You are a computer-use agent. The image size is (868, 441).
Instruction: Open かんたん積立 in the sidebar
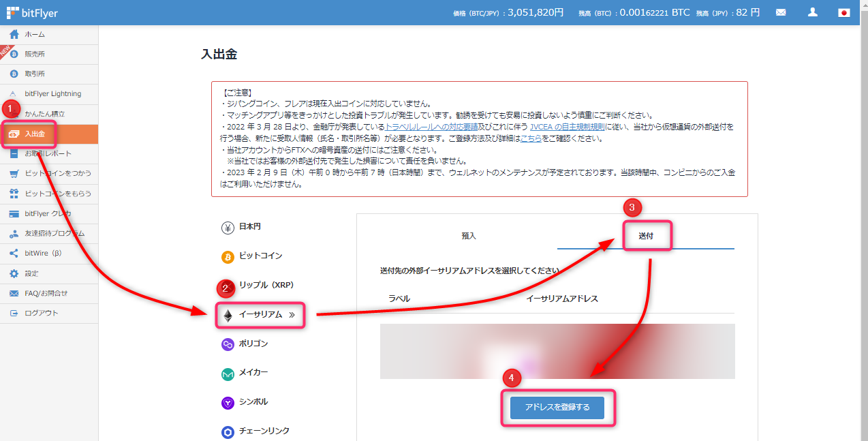(x=49, y=114)
